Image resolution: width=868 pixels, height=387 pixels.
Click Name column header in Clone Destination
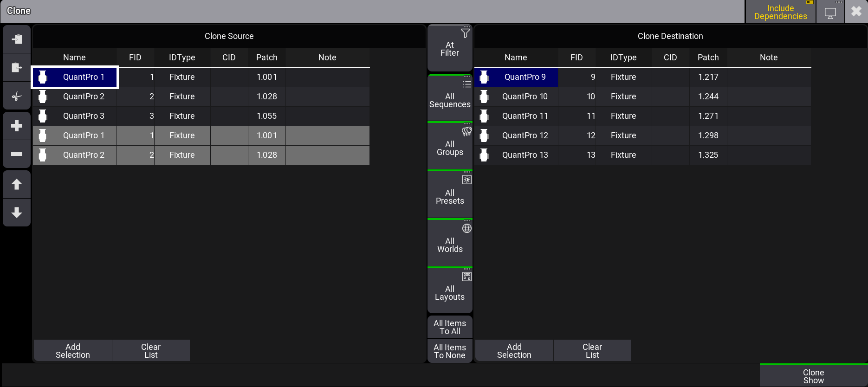click(x=516, y=58)
